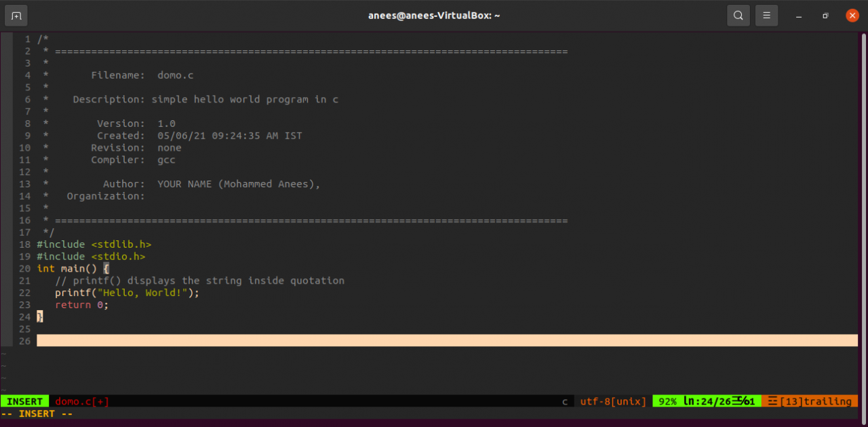The width and height of the screenshot is (868, 427).
Task: Click the 92% scroll position segment
Action: click(x=667, y=401)
